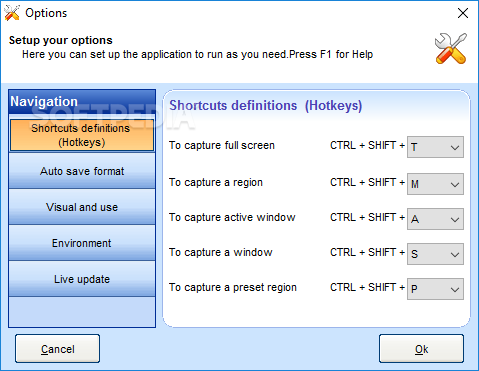Switch to the Auto save format section
479x371 pixels.
[x=82, y=171]
